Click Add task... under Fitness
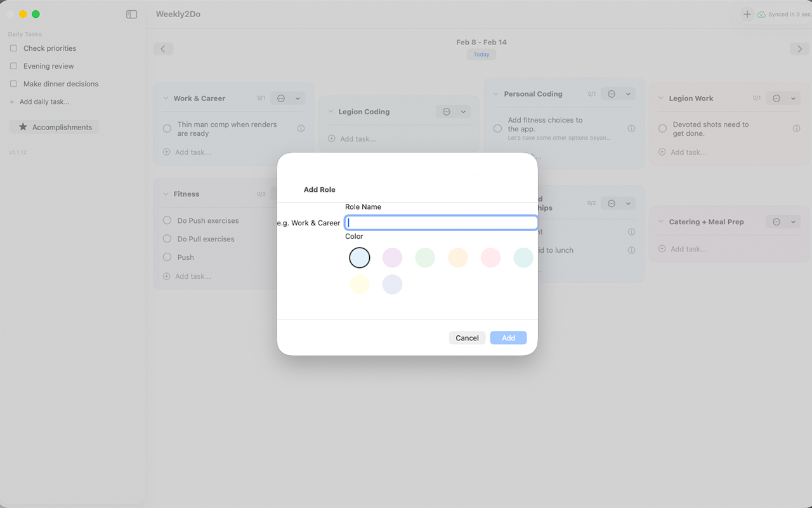 193,276
